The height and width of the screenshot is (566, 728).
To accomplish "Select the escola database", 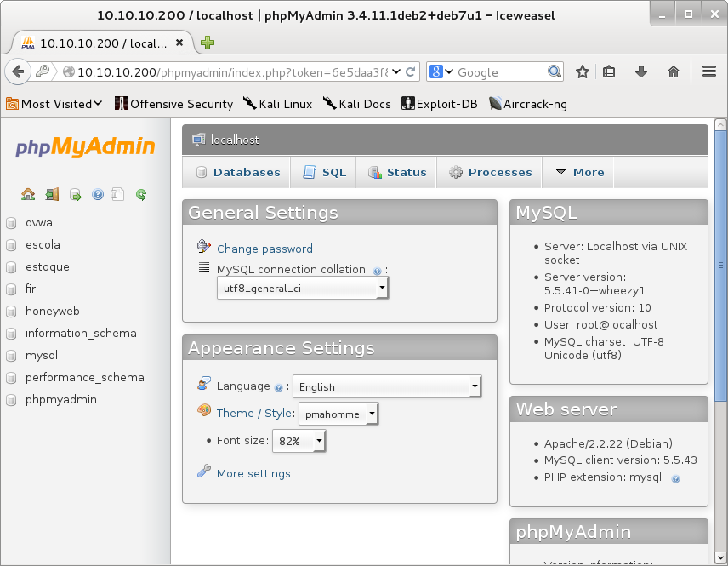I will [x=43, y=244].
